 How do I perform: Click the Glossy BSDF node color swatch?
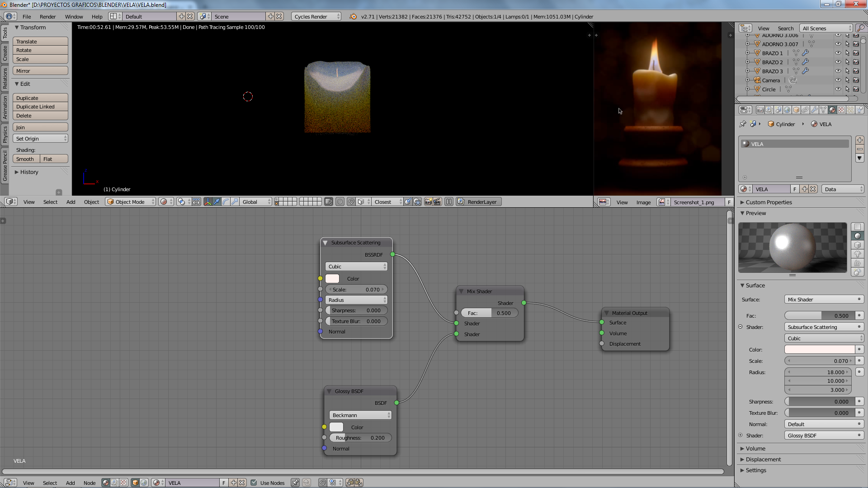coord(336,427)
